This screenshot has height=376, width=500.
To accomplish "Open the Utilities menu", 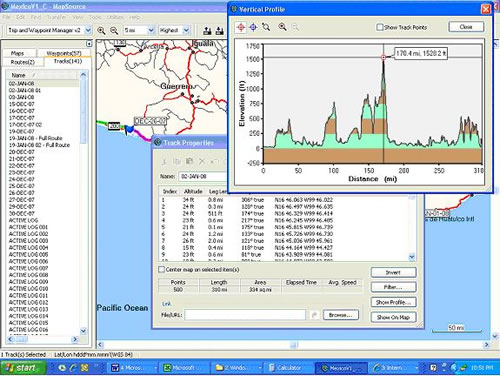I will point(115,17).
